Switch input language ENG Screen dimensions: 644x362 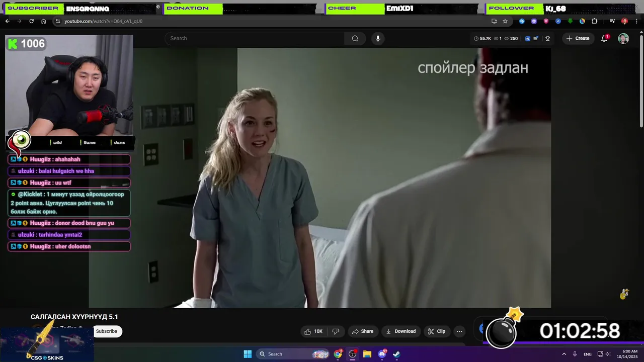click(x=588, y=354)
